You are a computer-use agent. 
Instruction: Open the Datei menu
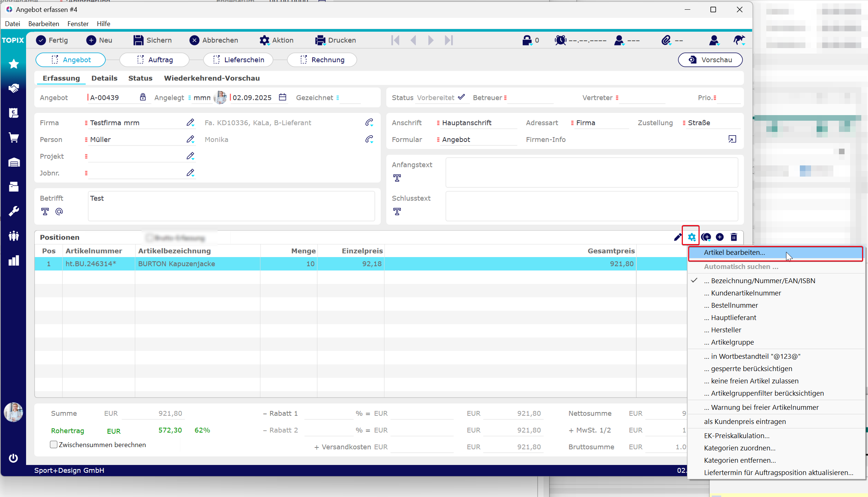point(13,23)
